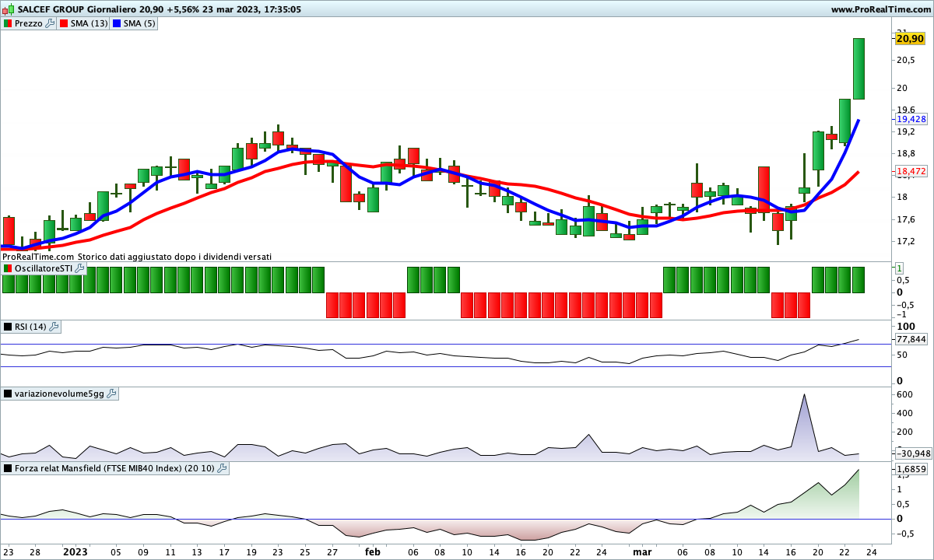Click the mar month label on date axis

coord(642,551)
